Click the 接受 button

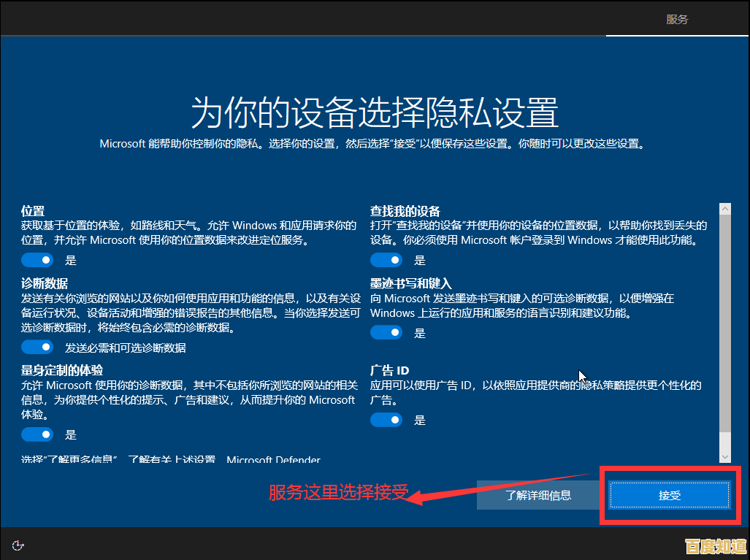(x=667, y=494)
